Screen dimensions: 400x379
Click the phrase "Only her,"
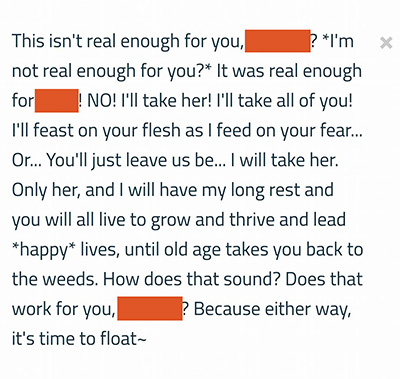(46, 190)
